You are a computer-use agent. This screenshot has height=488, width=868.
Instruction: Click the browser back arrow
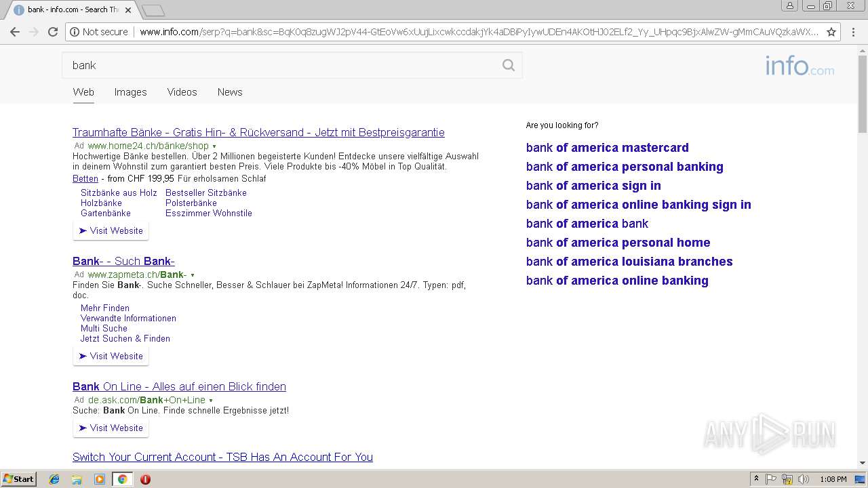point(15,32)
